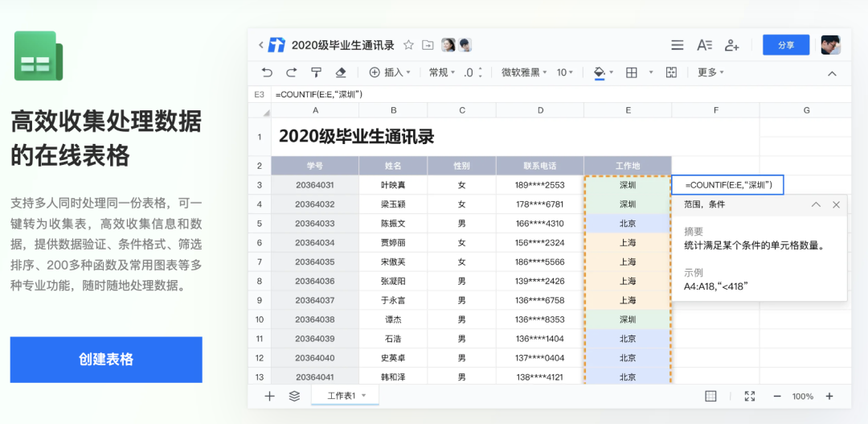The width and height of the screenshot is (868, 424).
Task: Click the 创建表格 button
Action: click(x=106, y=359)
